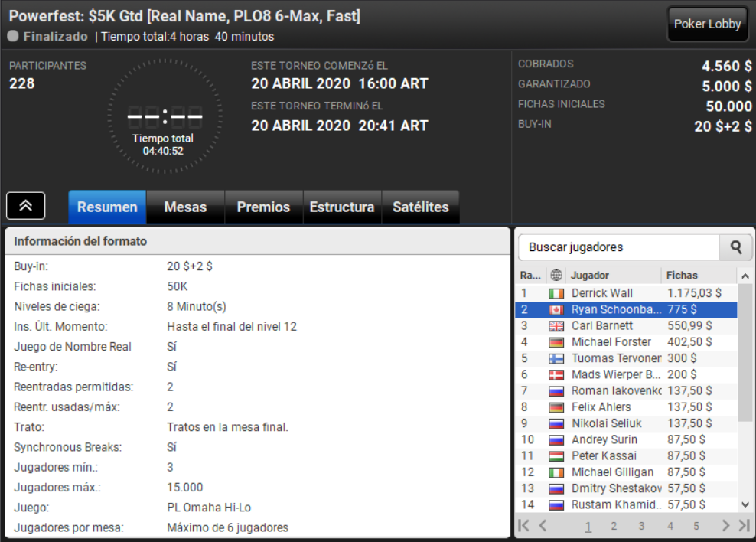Click the globe country column icon
Viewport: 756px width, 542px height.
click(556, 276)
